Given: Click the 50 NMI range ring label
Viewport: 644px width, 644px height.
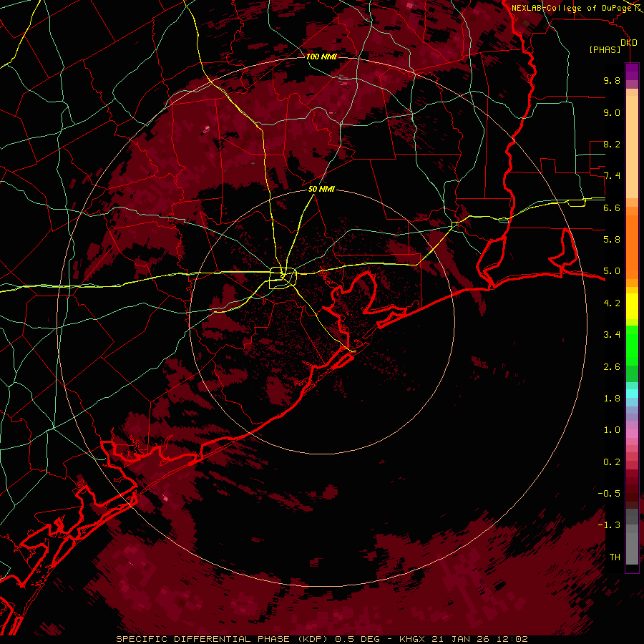Looking at the screenshot, I should pyautogui.click(x=321, y=189).
